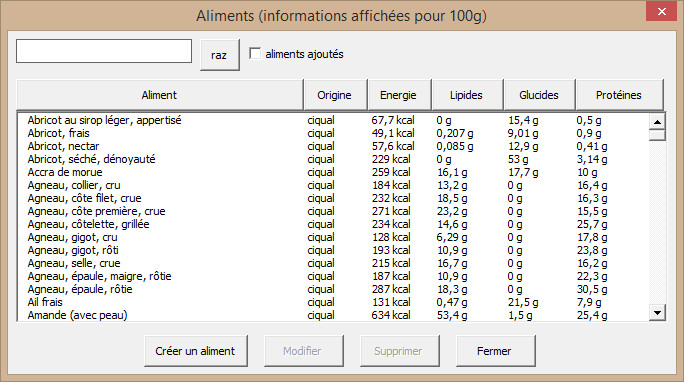Click the 634 kcal energy value
This screenshot has height=382, width=684.
point(391,315)
